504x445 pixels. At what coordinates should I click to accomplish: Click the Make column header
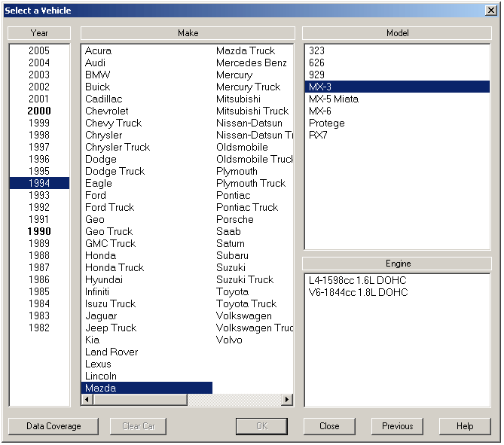point(188,33)
